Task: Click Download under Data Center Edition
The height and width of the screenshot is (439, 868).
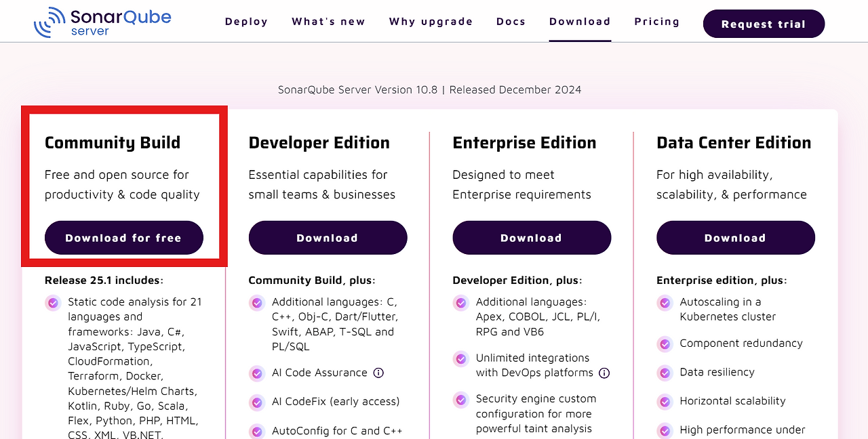Action: point(735,238)
